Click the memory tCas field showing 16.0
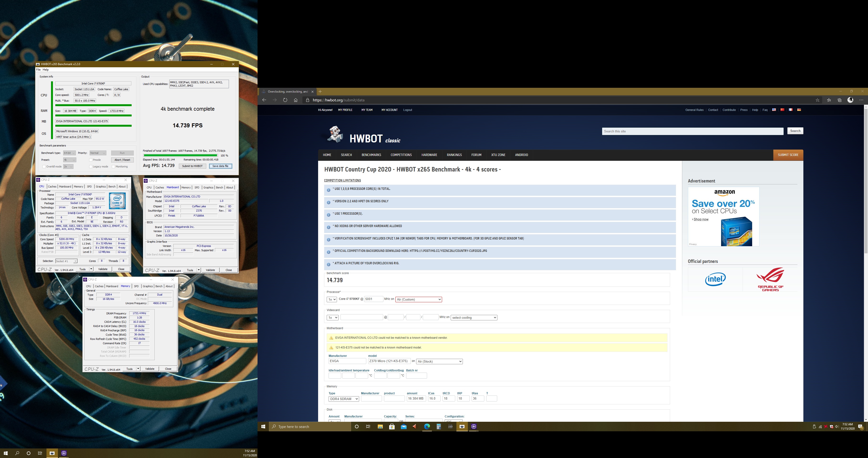The image size is (868, 458). (x=434, y=398)
